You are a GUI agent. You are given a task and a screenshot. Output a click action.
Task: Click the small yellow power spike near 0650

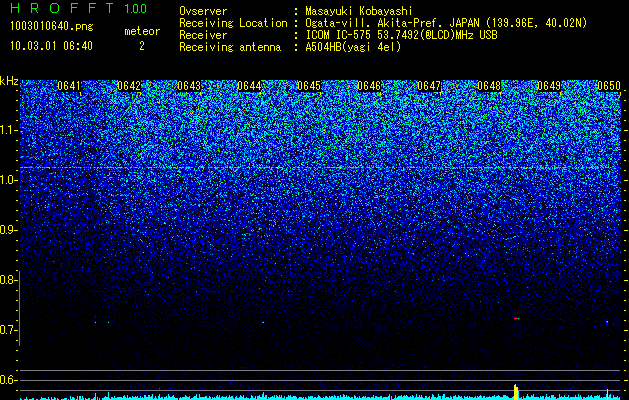(608, 394)
